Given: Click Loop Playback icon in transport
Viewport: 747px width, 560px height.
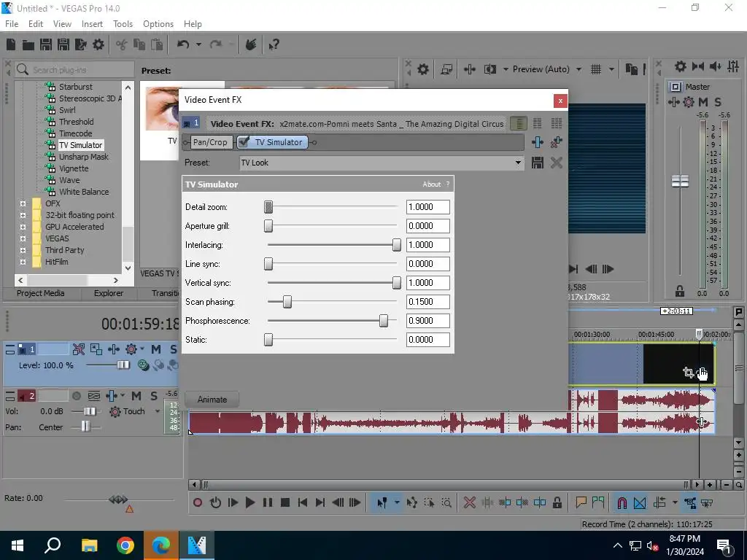Looking at the screenshot, I should tap(215, 502).
